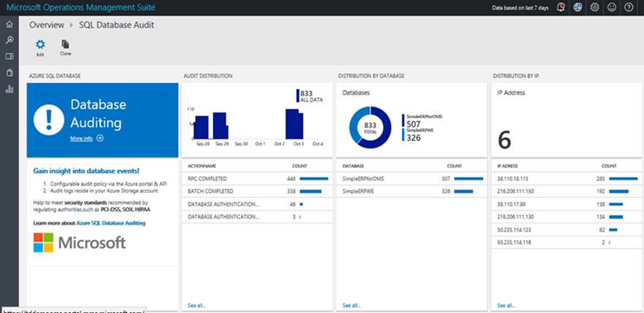Select IP address 216.206.111.150 row
Image resolution: width=644 pixels, height=313 pixels.
tap(566, 192)
